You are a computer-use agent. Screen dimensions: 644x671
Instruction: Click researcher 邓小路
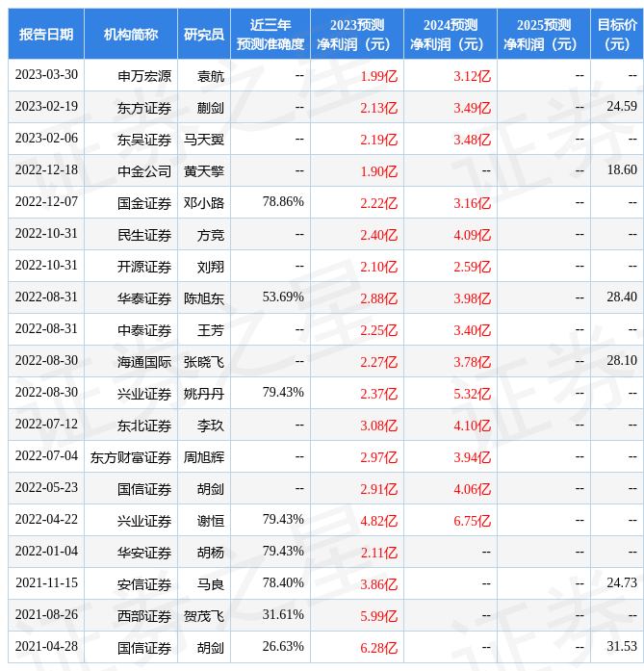click(204, 202)
